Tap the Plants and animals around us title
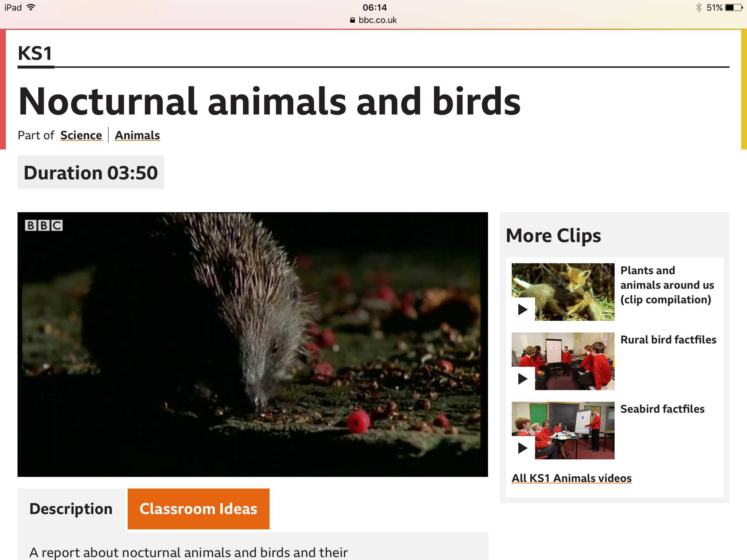 [667, 285]
